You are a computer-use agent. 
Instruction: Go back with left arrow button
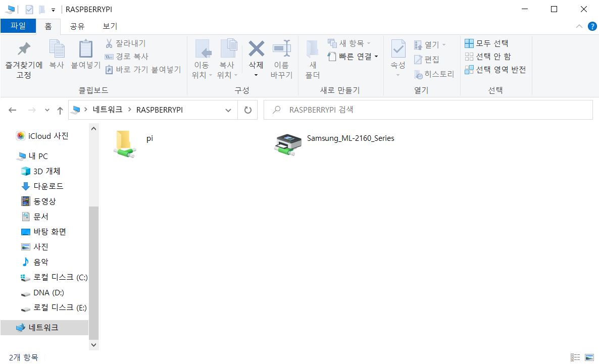pos(13,110)
